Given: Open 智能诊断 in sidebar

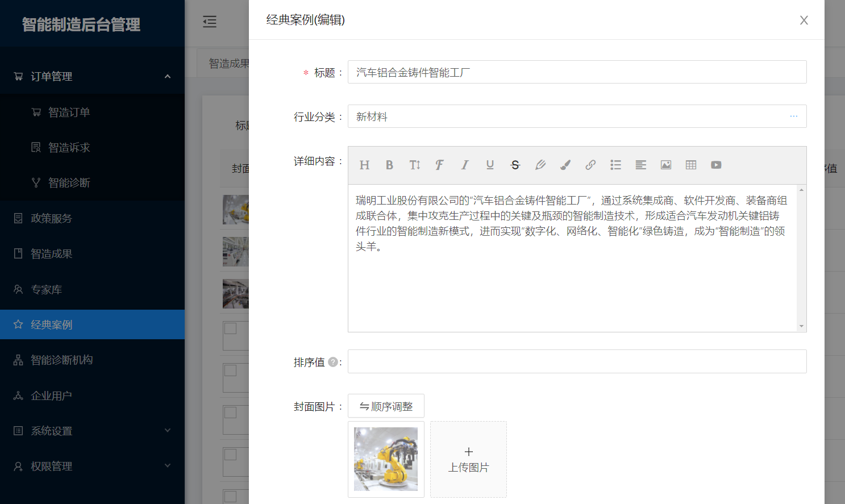Looking at the screenshot, I should pos(92,182).
